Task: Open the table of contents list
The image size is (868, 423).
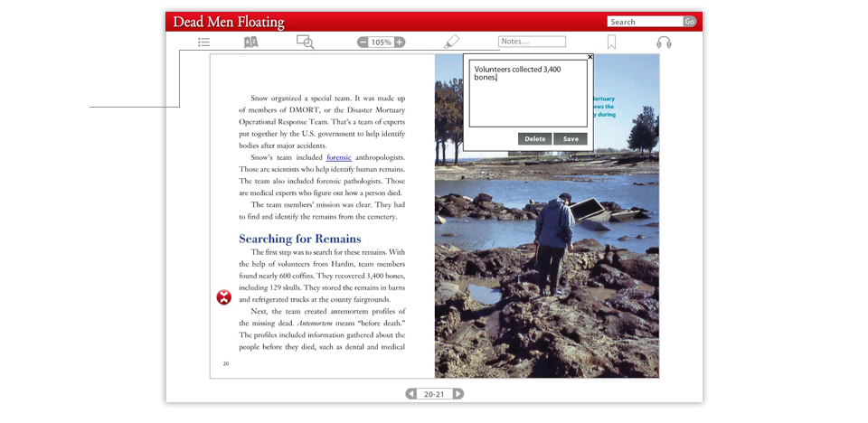Action: tap(204, 42)
